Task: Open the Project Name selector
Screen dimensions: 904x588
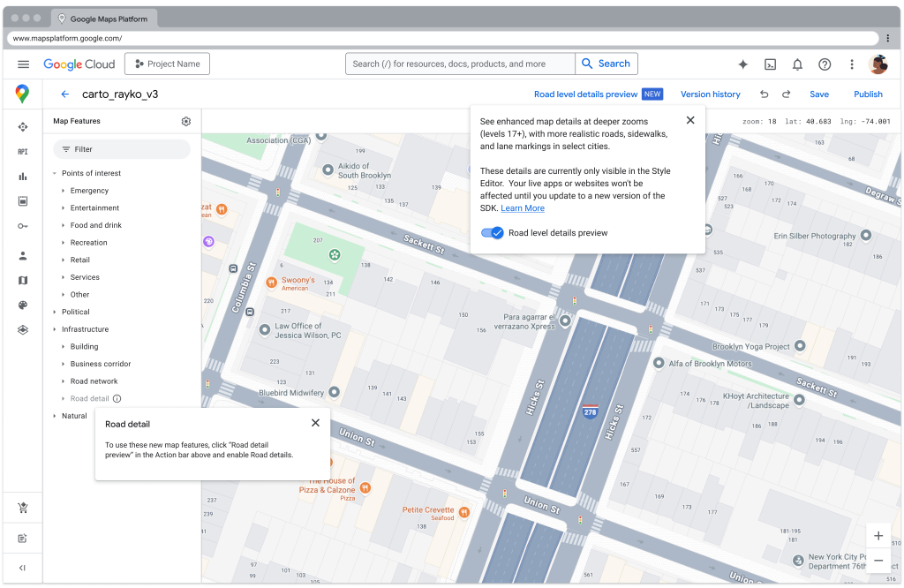Action: (x=167, y=64)
